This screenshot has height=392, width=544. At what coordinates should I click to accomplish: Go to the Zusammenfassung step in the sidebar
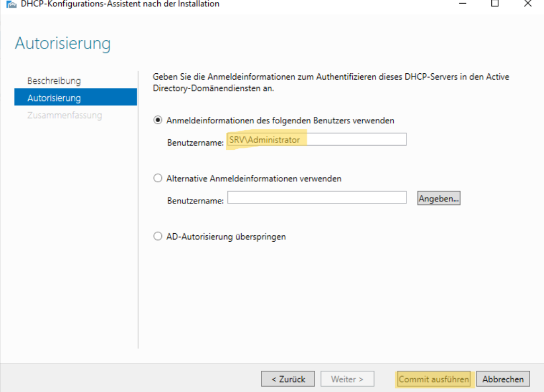pyautogui.click(x=65, y=115)
